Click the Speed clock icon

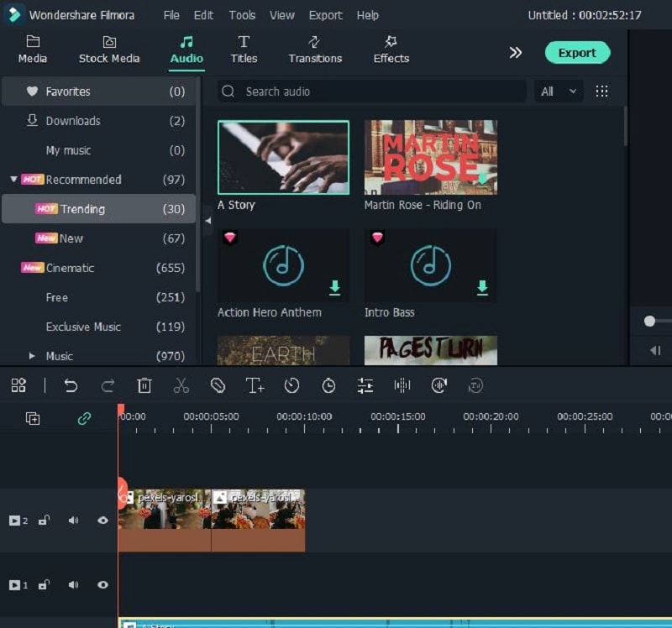291,385
